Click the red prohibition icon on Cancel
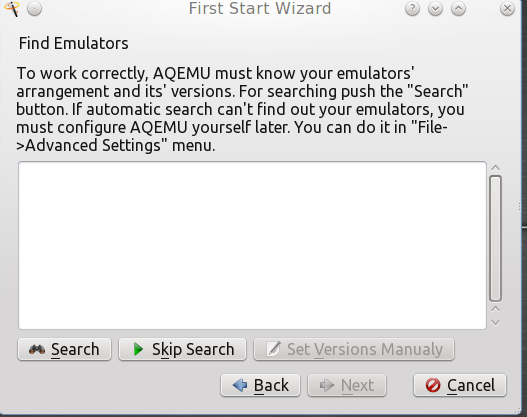Image resolution: width=527 pixels, height=417 pixels. click(433, 385)
